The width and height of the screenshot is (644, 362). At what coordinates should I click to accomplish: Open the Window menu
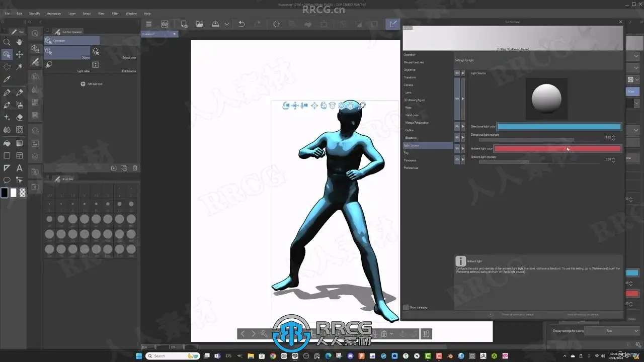(131, 14)
